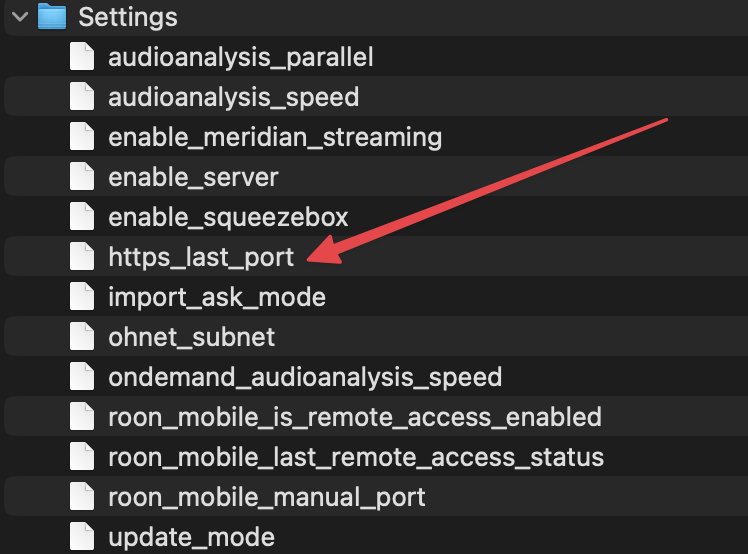Select the enable_server file icon
Viewport: 748px width, 554px height.
82,177
